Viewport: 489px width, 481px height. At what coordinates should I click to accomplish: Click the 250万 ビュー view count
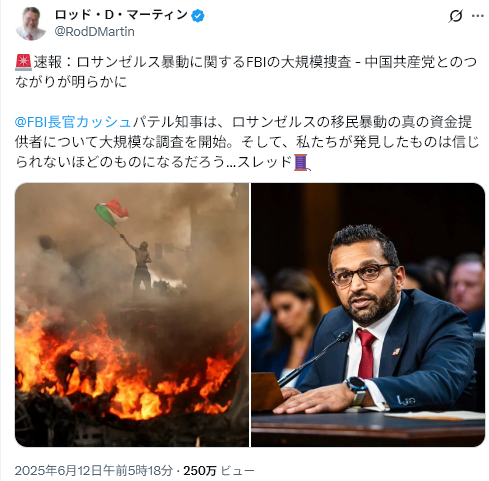219,470
